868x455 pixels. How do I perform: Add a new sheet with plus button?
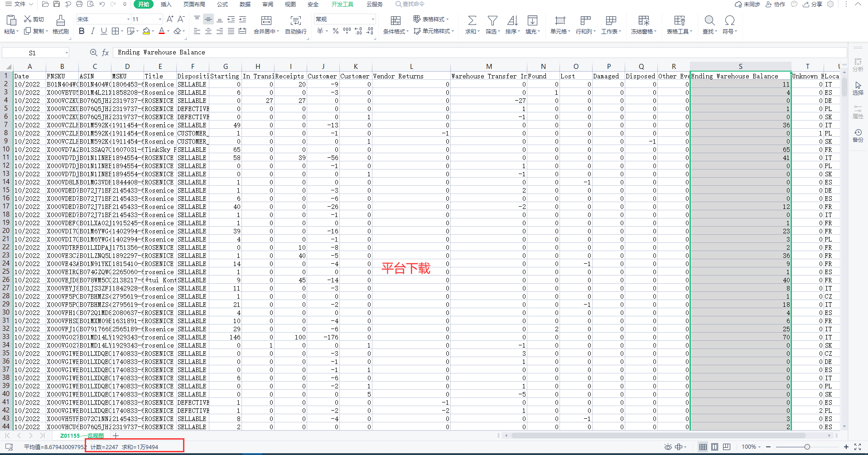point(116,436)
